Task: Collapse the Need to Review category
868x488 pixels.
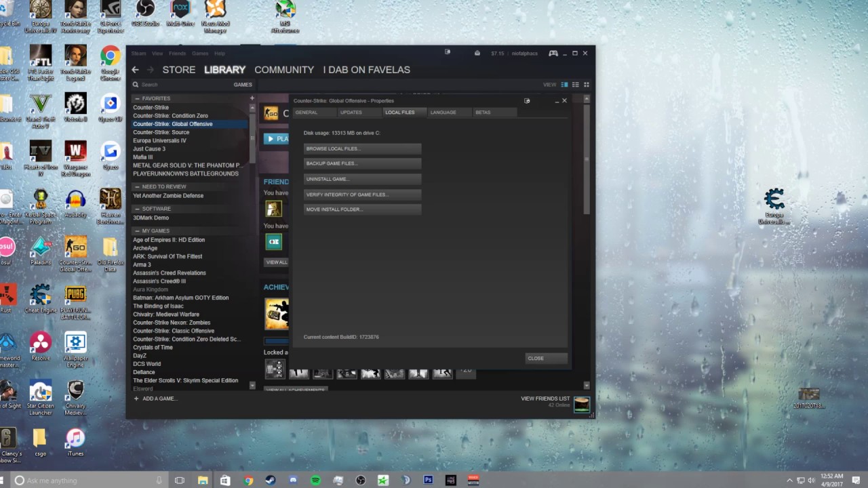Action: (136, 186)
